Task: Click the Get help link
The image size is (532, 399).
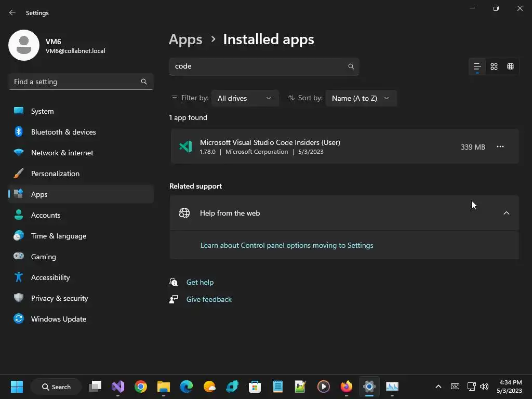Action: tap(200, 282)
